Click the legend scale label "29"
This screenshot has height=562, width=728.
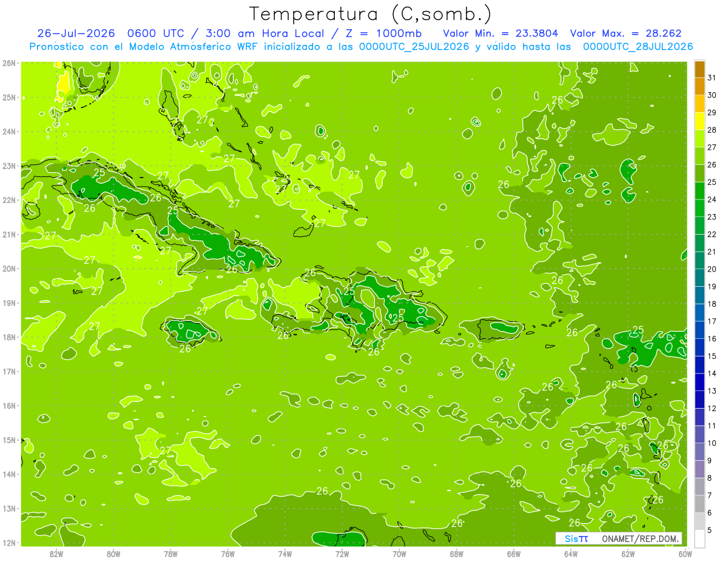click(712, 112)
